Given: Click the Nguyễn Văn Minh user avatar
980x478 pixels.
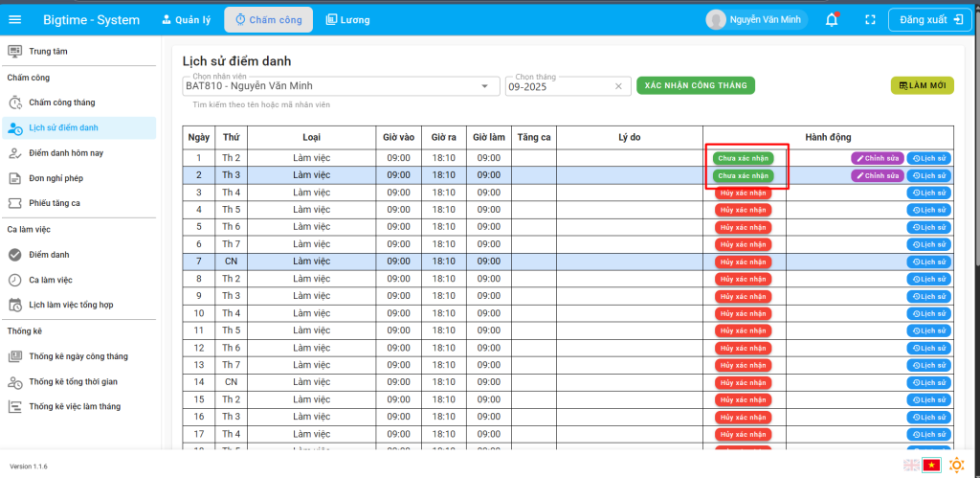Looking at the screenshot, I should pyautogui.click(x=716, y=19).
